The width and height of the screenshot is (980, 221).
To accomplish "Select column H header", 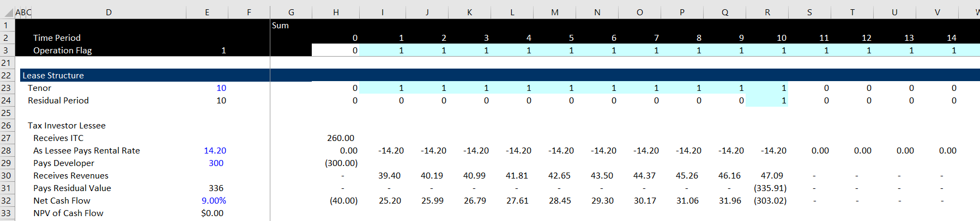I will click(x=336, y=12).
